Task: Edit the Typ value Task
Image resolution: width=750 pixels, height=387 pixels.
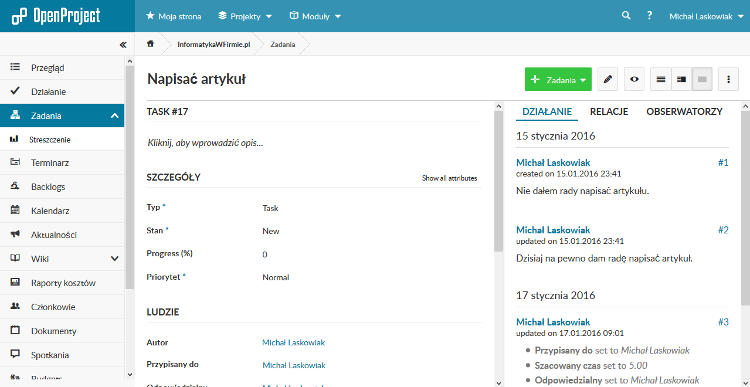Action: 270,208
